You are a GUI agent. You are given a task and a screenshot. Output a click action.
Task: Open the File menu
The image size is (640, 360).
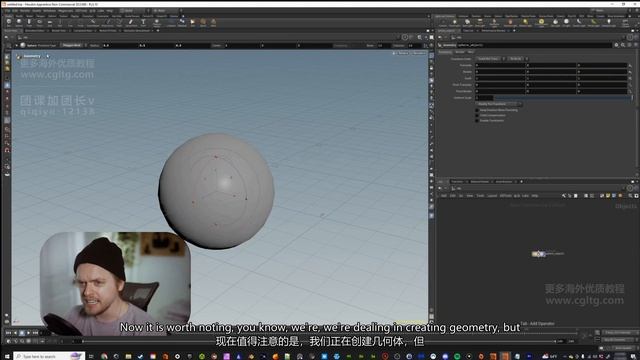(7, 11)
